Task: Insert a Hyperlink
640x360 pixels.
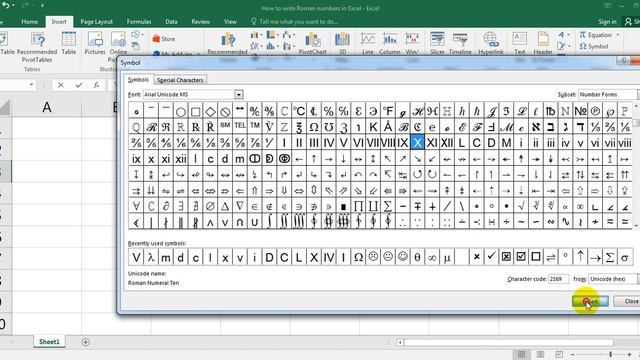Action: coord(491,44)
